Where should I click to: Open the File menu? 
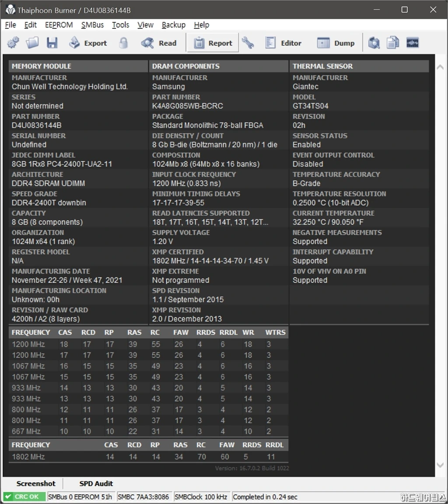coord(10,25)
